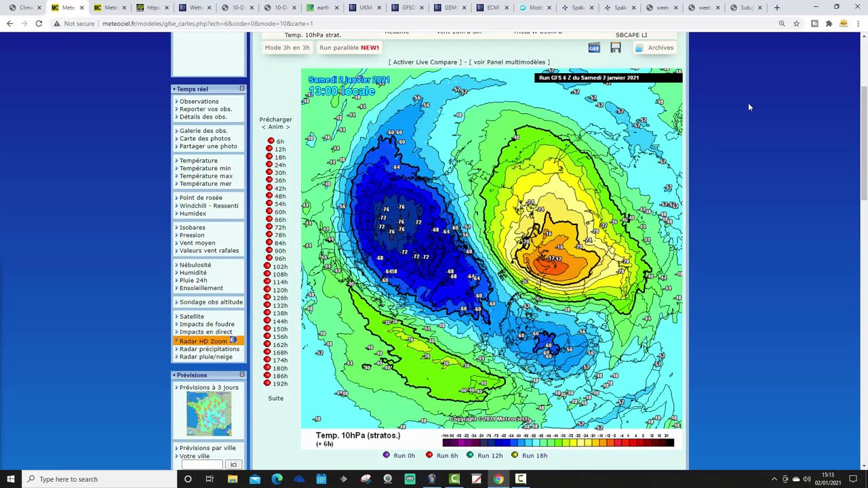Open File Explorer from taskbar

click(x=233, y=479)
